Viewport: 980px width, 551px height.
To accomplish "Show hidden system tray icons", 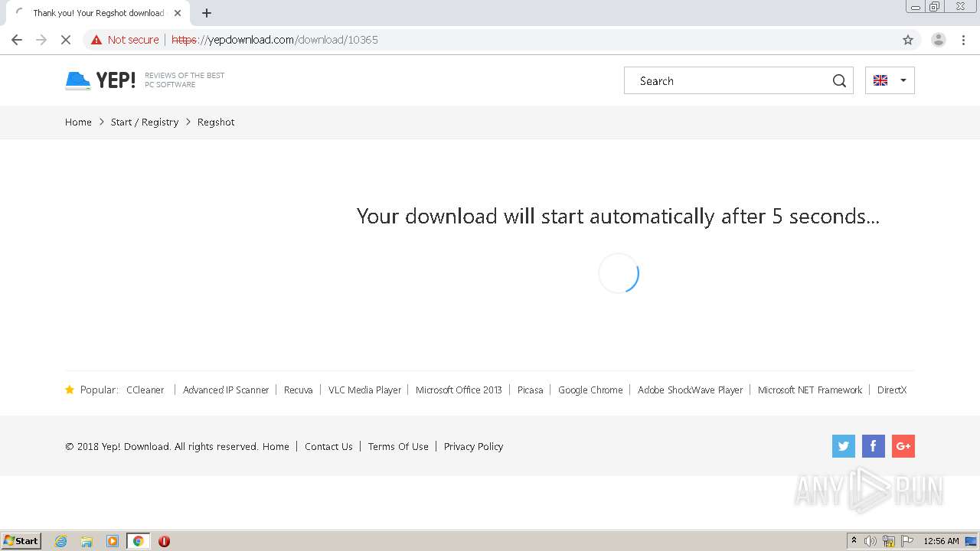I will pos(854,541).
